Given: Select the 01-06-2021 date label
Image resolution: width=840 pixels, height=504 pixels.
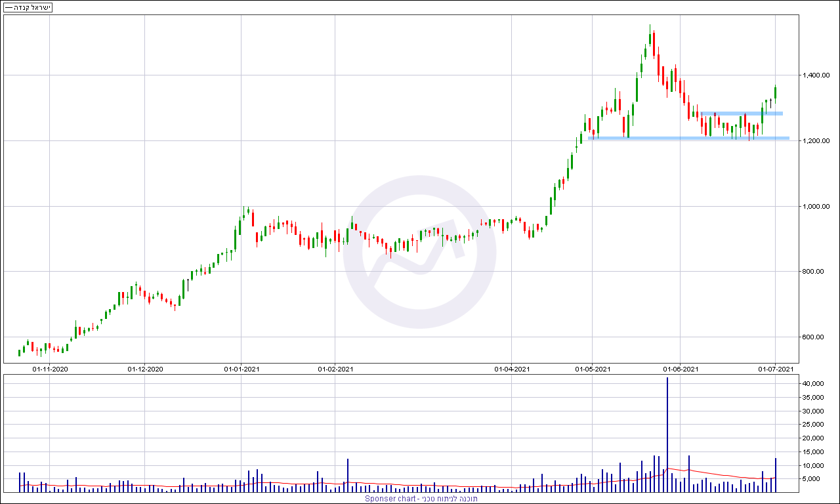Looking at the screenshot, I should (681, 369).
